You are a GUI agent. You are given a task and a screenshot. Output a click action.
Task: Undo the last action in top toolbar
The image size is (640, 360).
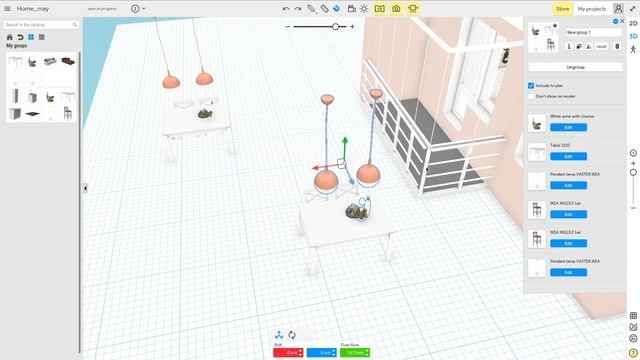pos(286,9)
